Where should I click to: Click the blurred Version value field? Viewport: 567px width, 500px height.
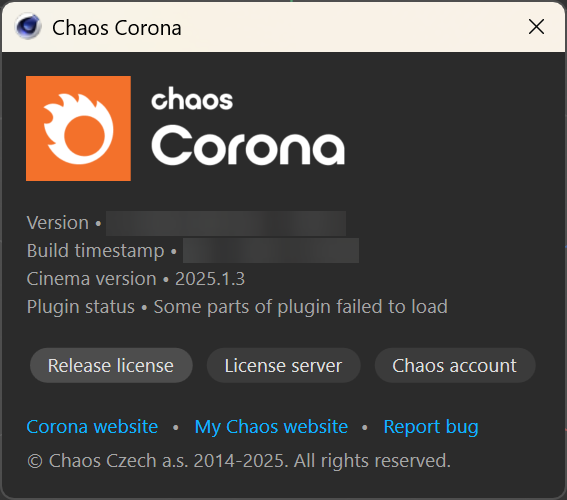[226, 223]
